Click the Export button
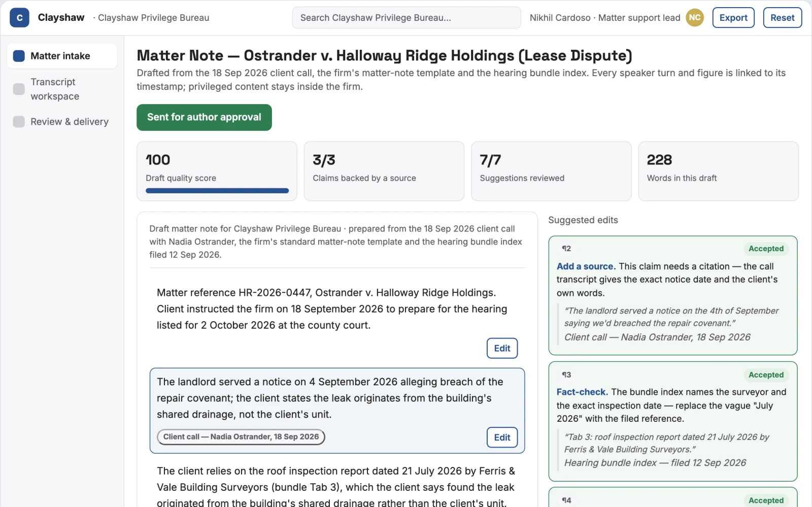 (x=733, y=18)
